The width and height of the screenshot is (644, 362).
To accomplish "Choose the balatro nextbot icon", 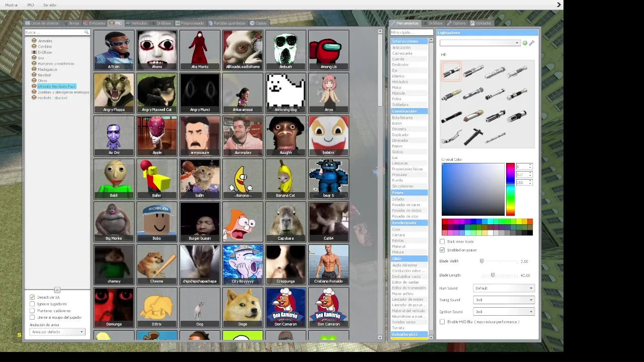I will click(x=329, y=136).
